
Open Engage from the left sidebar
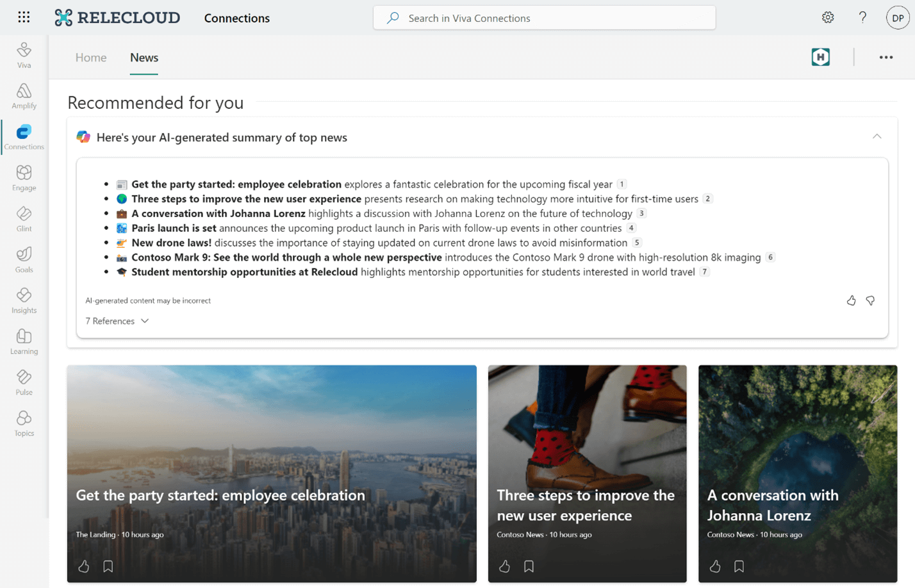coord(24,177)
